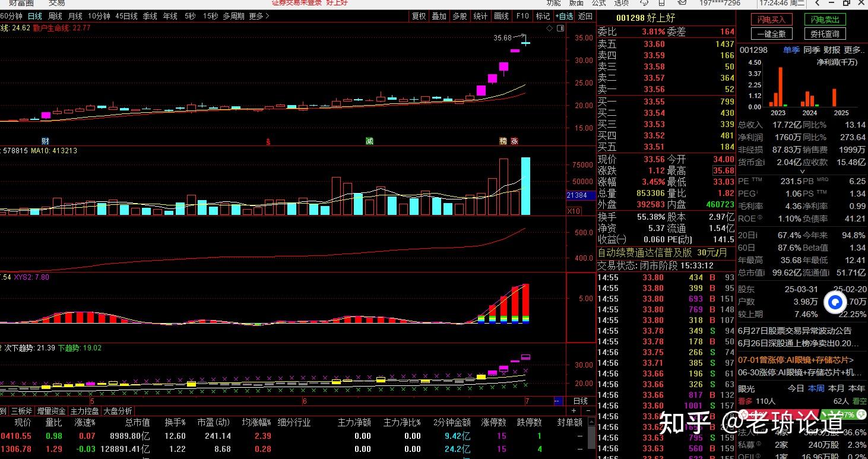Open the 6月27日 abnormal fluctuation announcement link
The width and height of the screenshot is (868, 459).
[x=794, y=331]
